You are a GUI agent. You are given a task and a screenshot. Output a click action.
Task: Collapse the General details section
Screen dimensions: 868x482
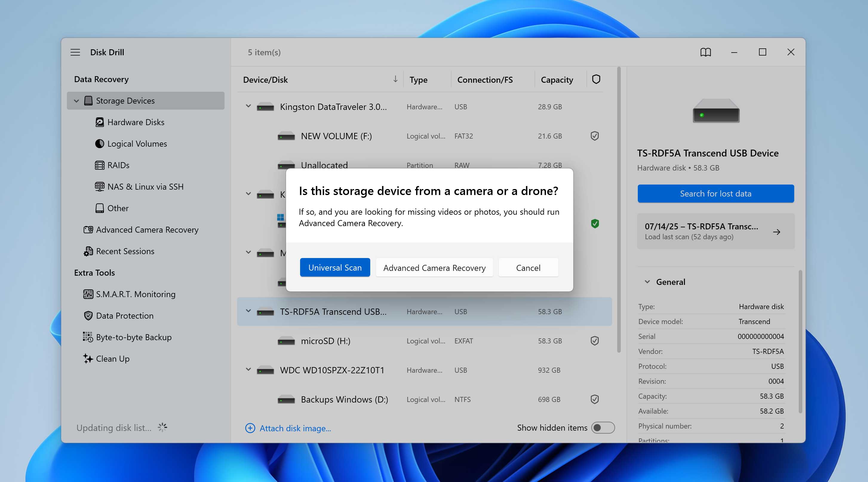click(x=647, y=282)
